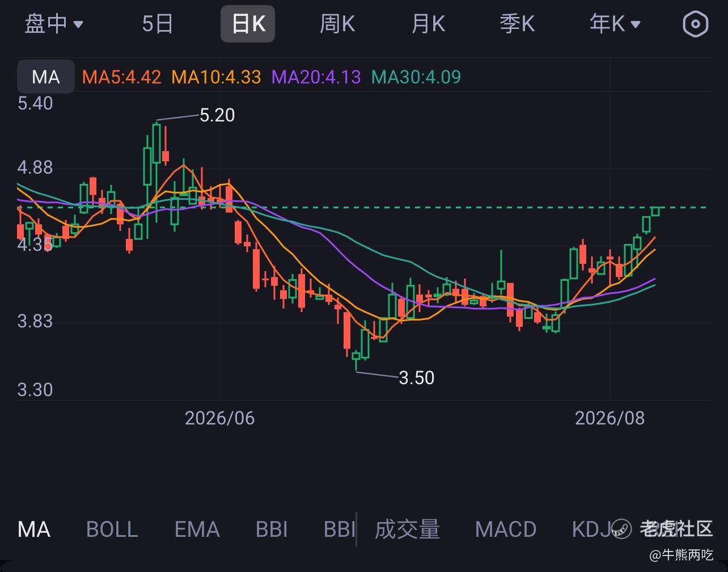
Task: Click the 5.40 price axis label
Action: [x=35, y=103]
